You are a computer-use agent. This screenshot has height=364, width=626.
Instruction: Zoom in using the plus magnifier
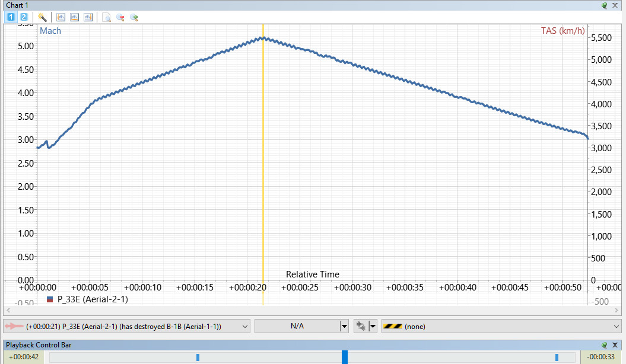134,17
